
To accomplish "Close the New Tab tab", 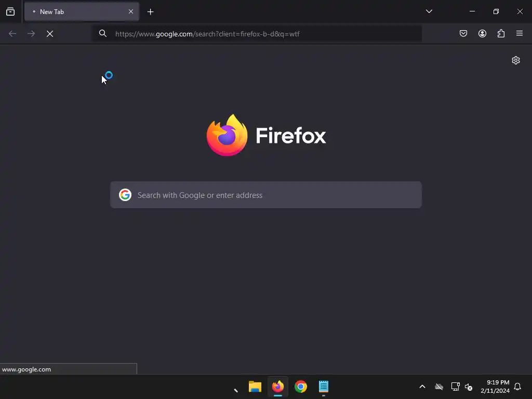I will pyautogui.click(x=131, y=11).
